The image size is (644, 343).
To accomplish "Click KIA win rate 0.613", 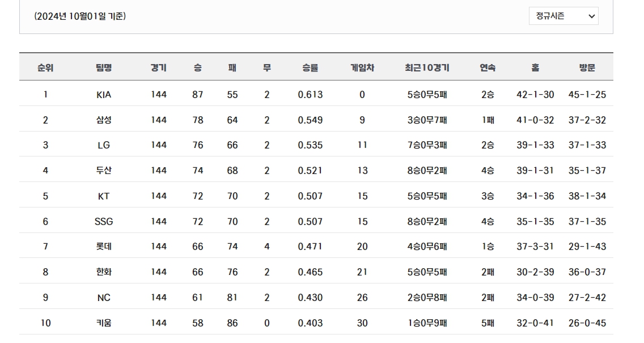I will [x=311, y=95].
